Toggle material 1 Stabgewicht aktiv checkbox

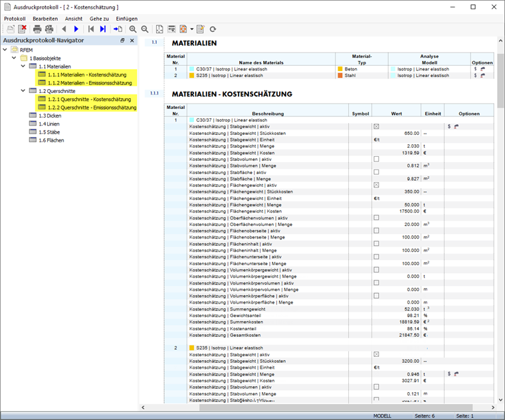376,126
